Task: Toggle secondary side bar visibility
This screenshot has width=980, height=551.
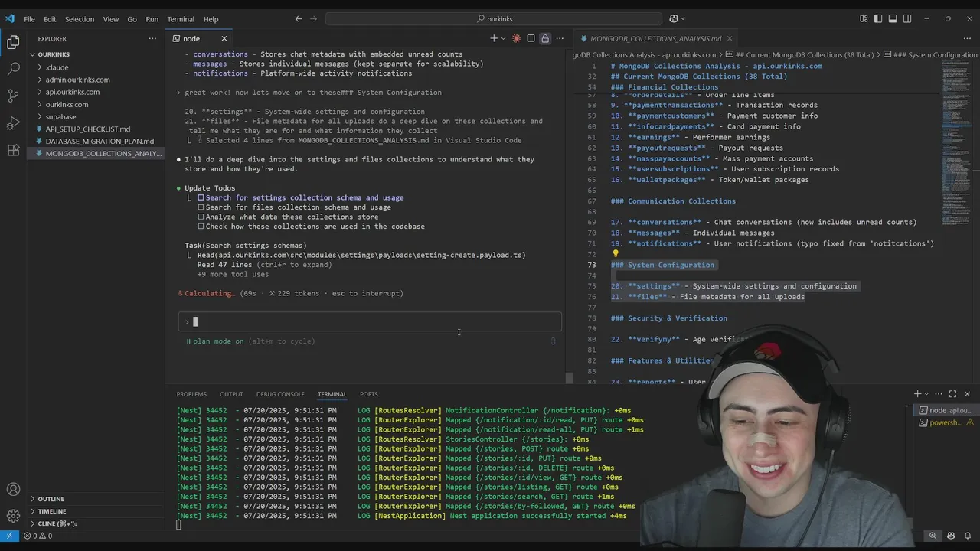Action: tap(907, 19)
